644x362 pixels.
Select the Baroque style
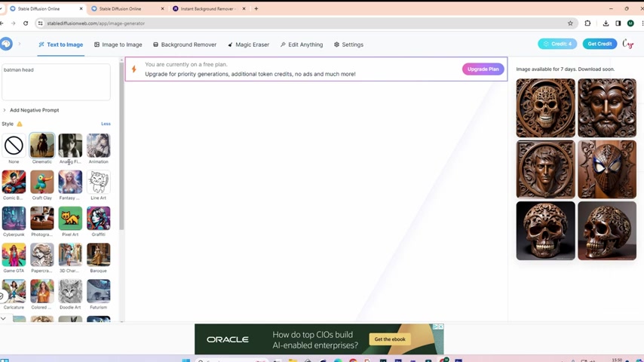click(x=99, y=255)
